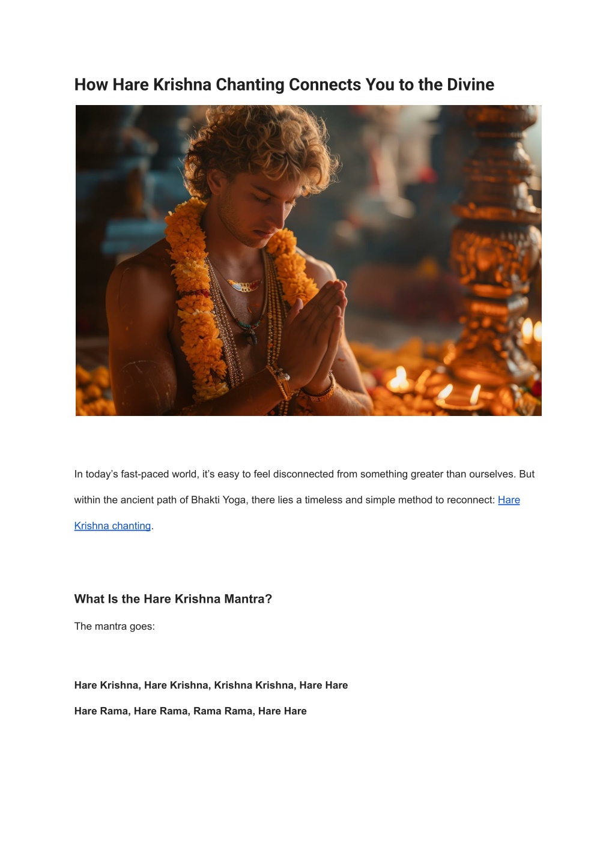The height and width of the screenshot is (868, 615).
Task: Click the 'What Is the Hare Krishna Mantra?' heading
Action: pos(173,599)
